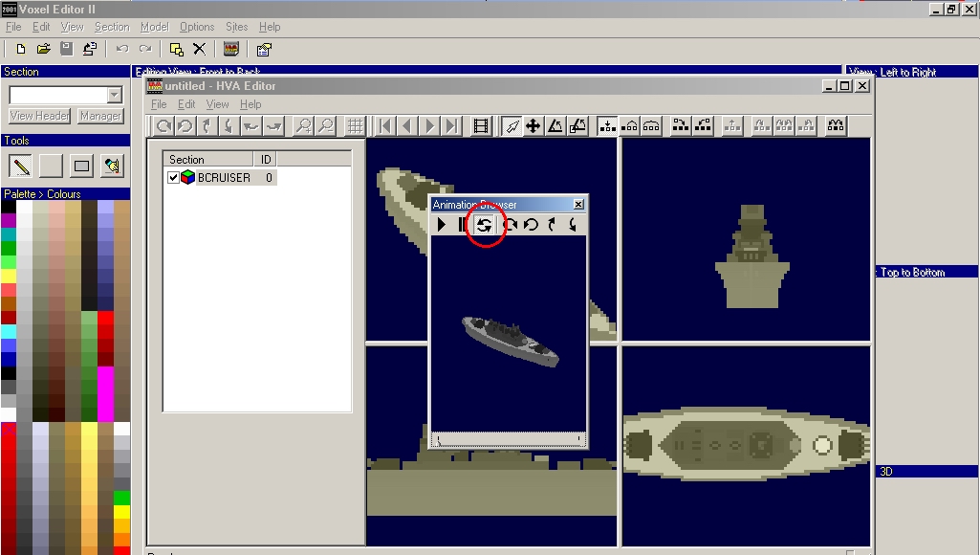Open the Sites menu
This screenshot has width=980, height=555.
pyautogui.click(x=237, y=27)
